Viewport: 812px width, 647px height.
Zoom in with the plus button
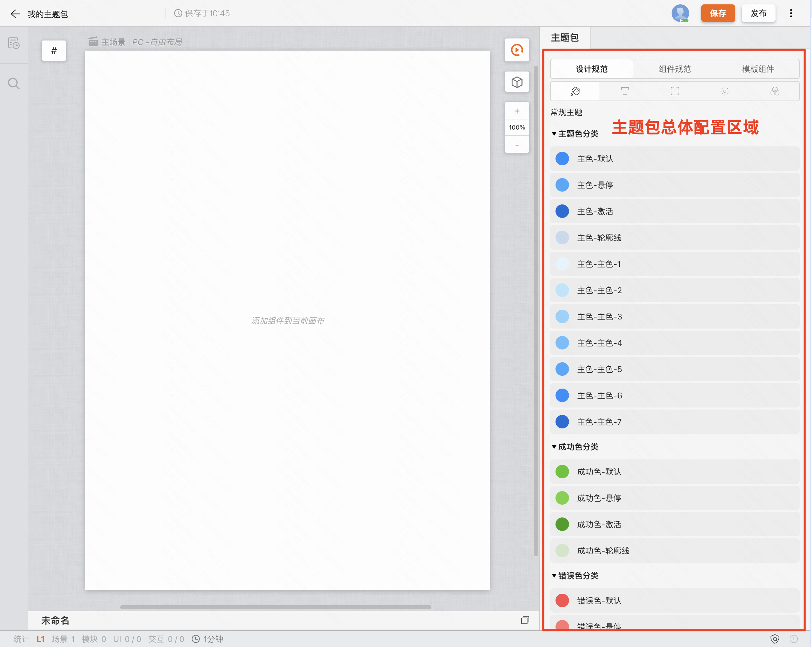pos(517,111)
